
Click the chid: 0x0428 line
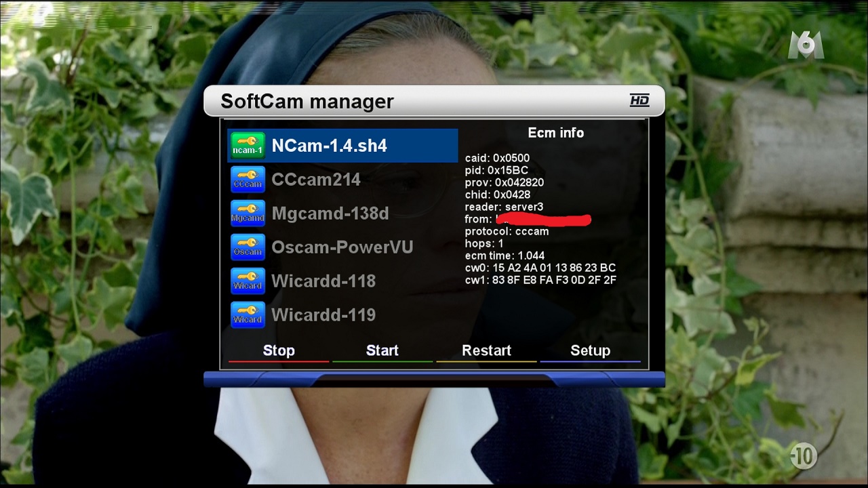[498, 195]
